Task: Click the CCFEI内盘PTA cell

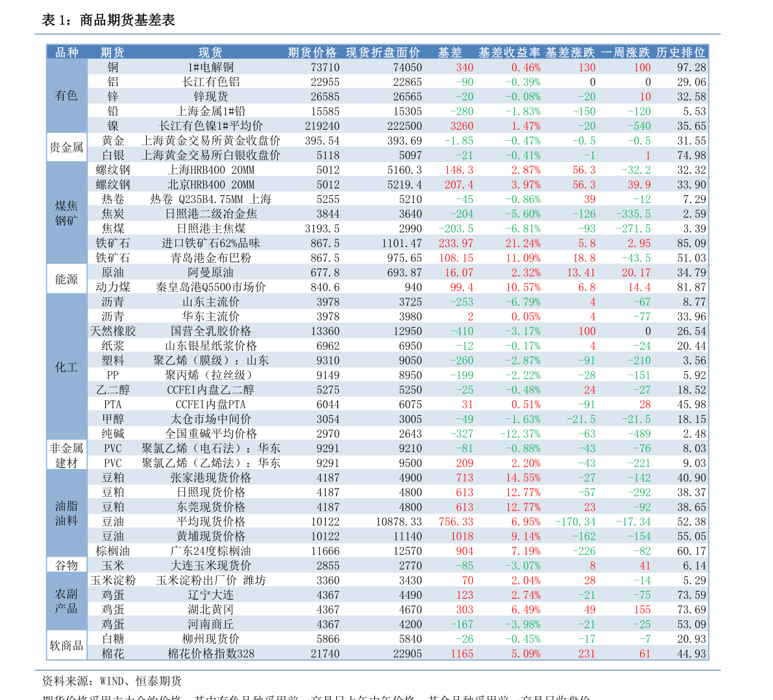Action: (x=210, y=404)
